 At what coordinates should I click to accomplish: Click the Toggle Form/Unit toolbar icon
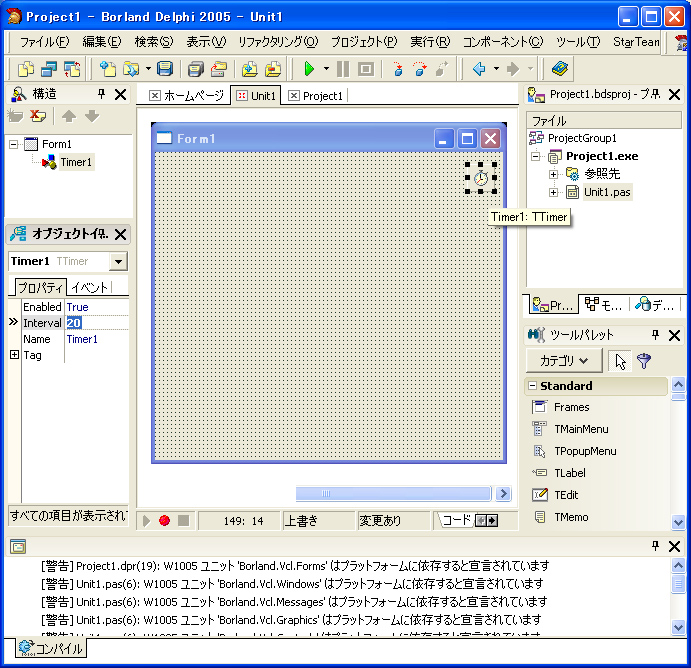72,69
